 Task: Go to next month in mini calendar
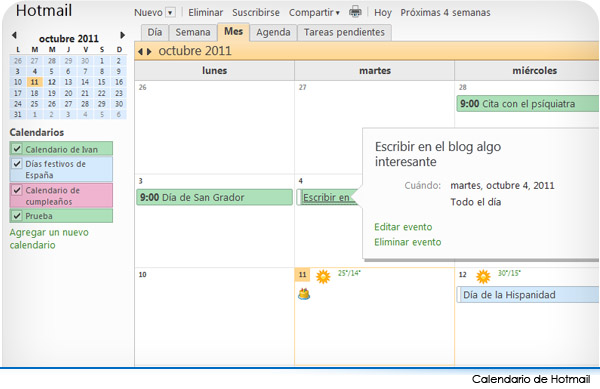point(122,35)
